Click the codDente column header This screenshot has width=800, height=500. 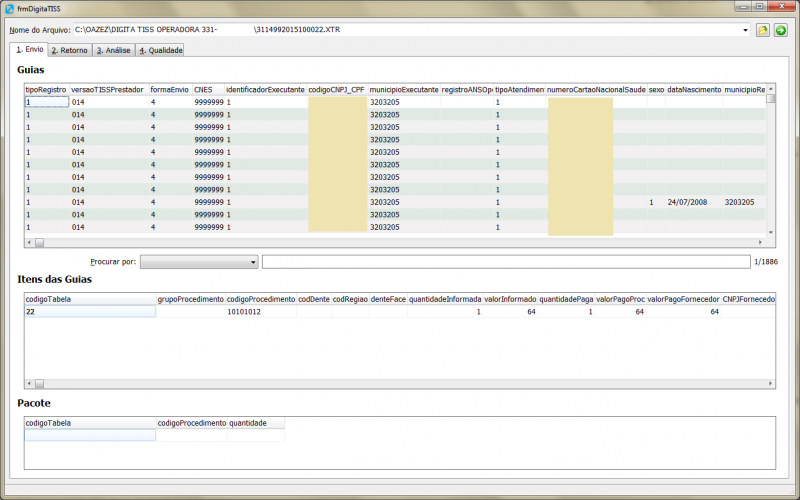314,299
